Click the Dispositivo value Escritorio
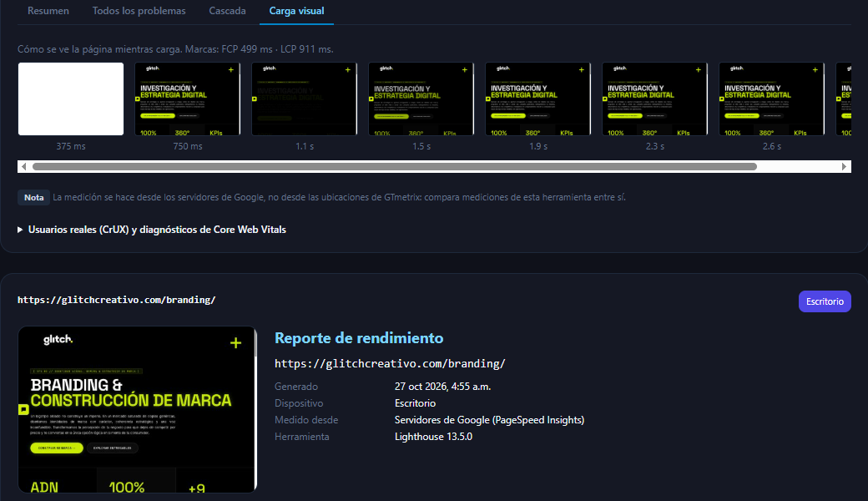This screenshot has width=868, height=501. point(415,403)
